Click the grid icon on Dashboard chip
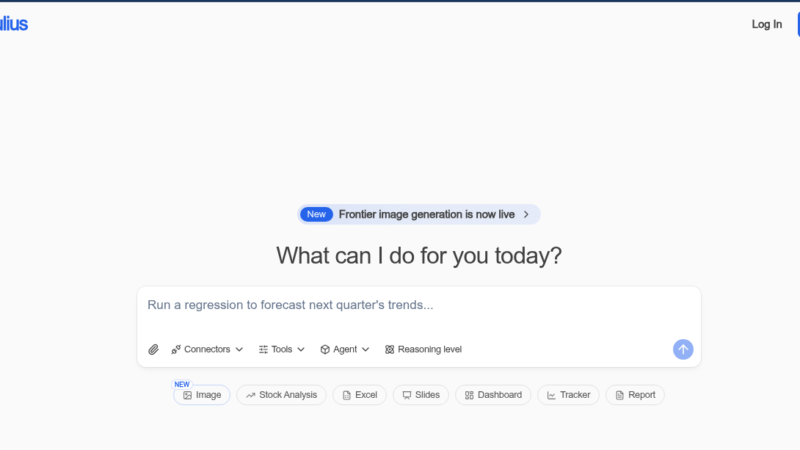 (469, 395)
